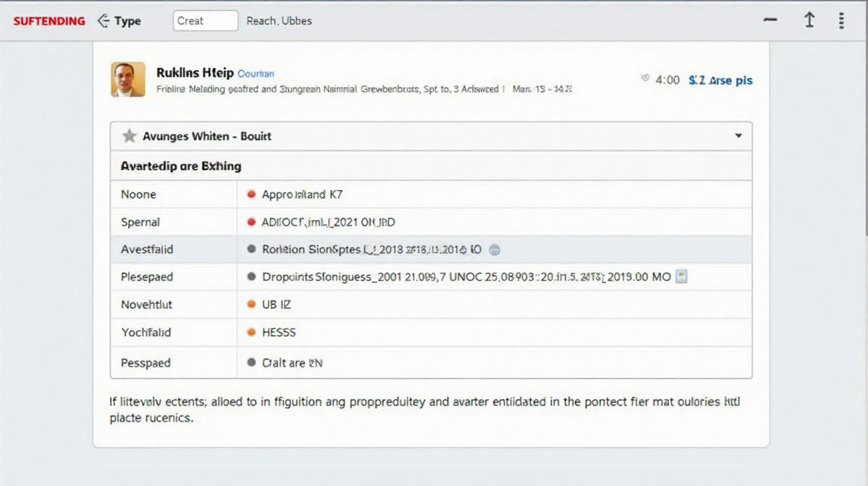Viewport: 868px width, 486px height.
Task: Click the star icon beside Avunges Whiten
Action: (129, 136)
